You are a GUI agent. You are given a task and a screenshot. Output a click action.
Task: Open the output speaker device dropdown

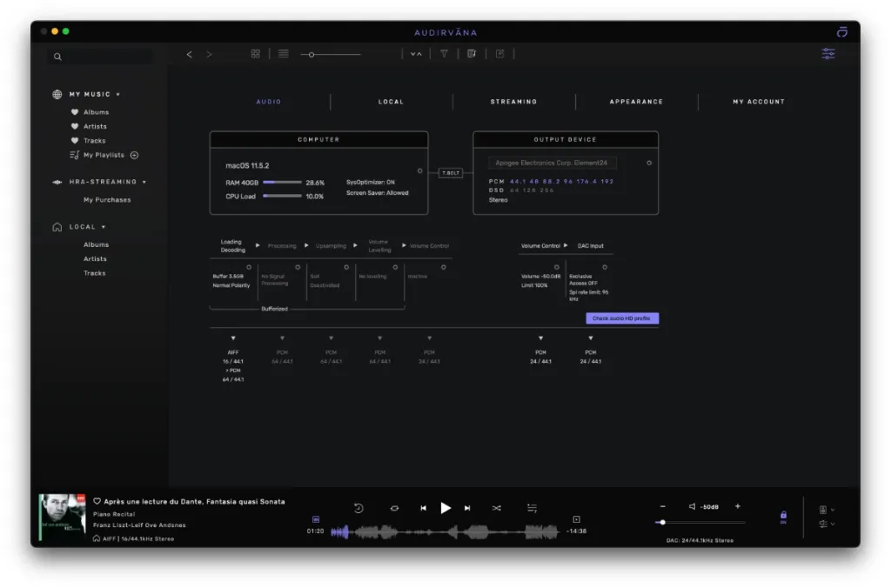[827, 510]
